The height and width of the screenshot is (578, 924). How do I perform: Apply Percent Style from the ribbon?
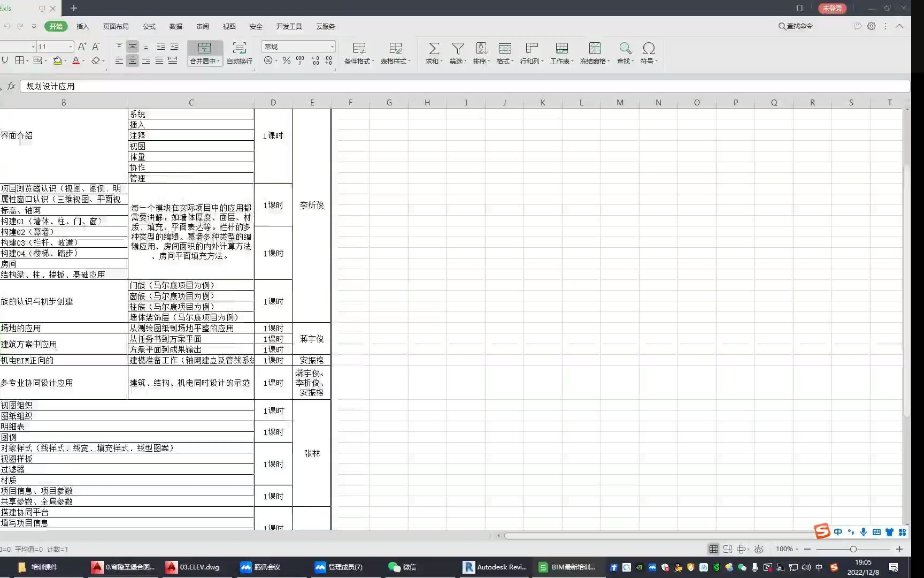[x=286, y=60]
